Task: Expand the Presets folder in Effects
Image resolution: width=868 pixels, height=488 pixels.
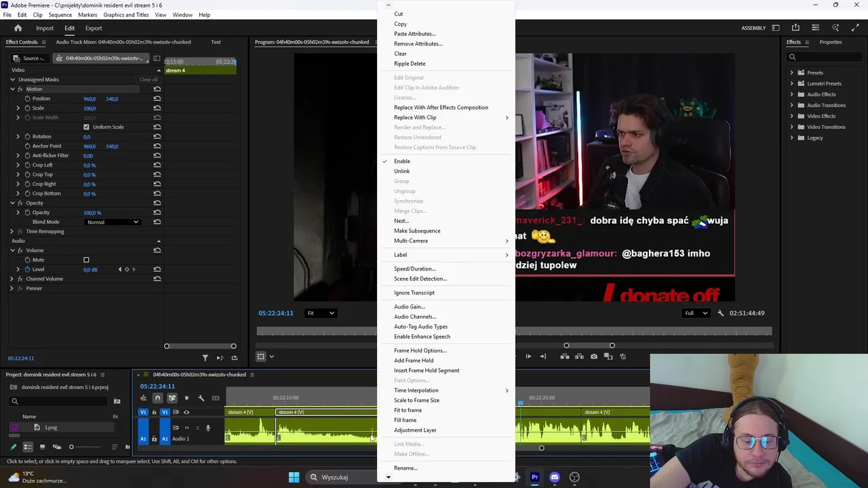Action: 792,73
